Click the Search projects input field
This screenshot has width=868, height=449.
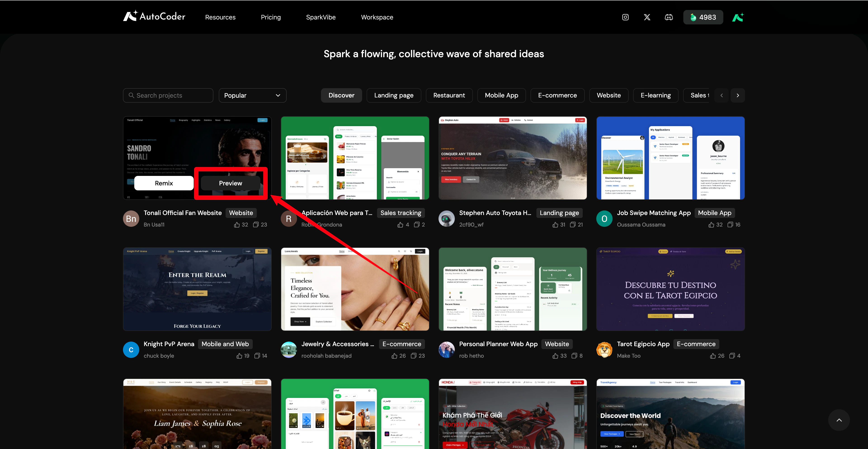tap(168, 95)
